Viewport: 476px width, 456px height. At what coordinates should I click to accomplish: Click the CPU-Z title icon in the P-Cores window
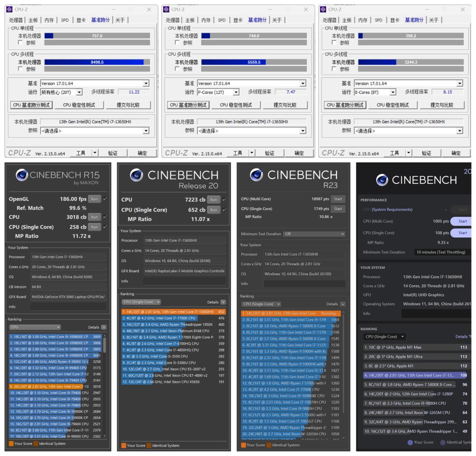[x=166, y=10]
